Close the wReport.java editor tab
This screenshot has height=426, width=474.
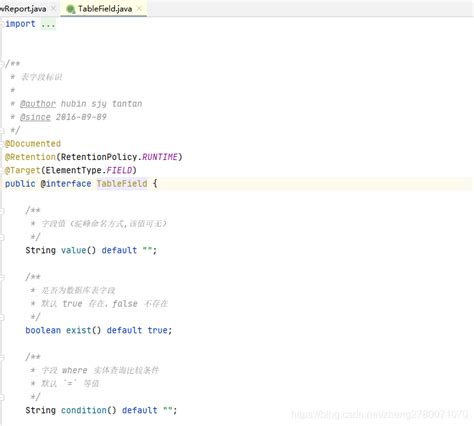53,9
